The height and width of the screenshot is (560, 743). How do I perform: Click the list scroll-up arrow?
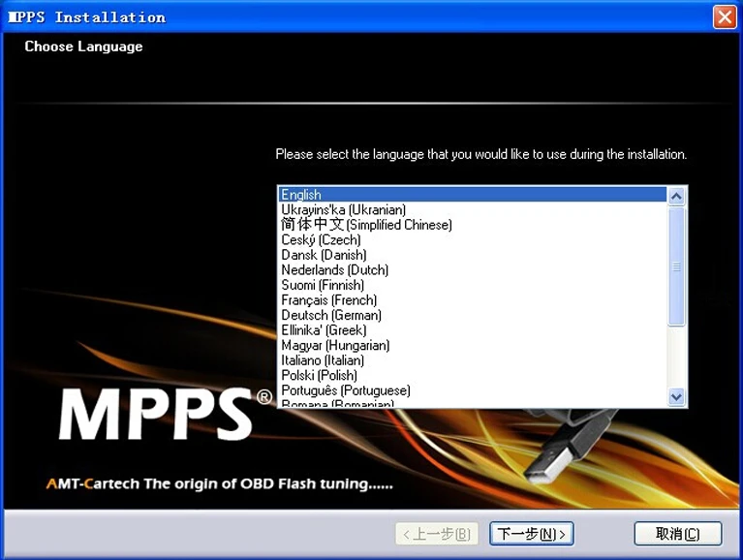tap(676, 196)
